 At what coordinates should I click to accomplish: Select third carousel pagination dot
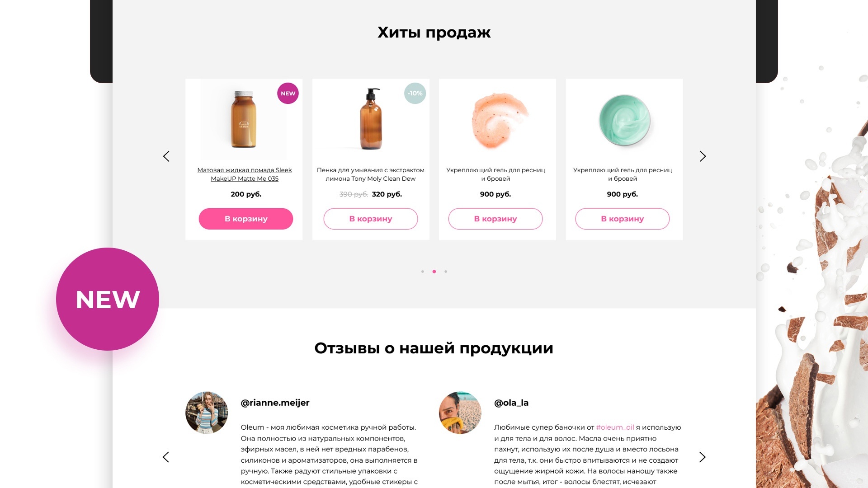click(446, 272)
